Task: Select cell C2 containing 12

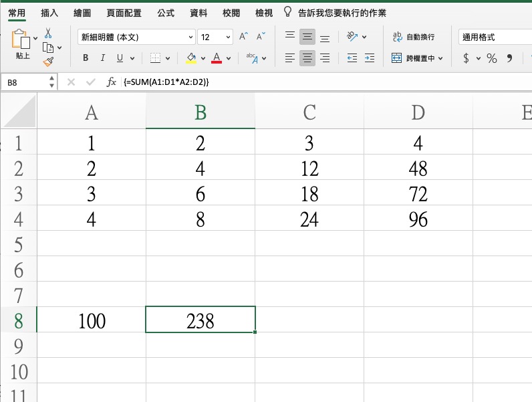Action: (x=309, y=167)
